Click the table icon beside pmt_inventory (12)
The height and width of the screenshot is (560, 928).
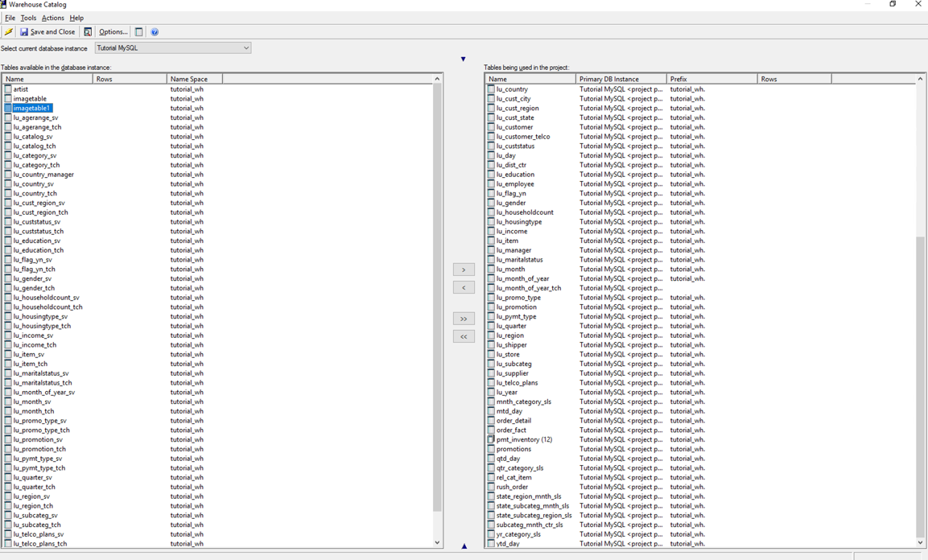tap(491, 440)
